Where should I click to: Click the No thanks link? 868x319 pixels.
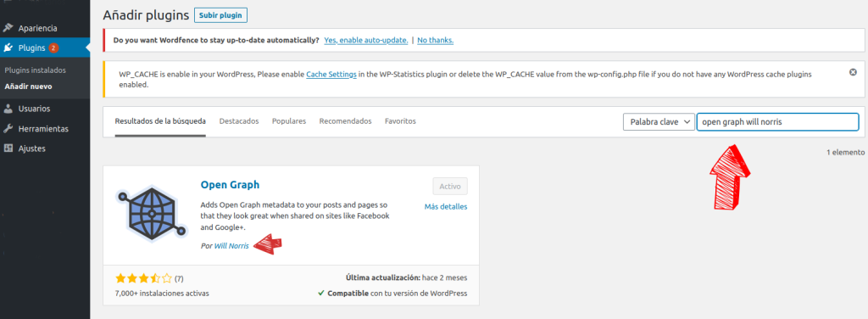tap(436, 41)
